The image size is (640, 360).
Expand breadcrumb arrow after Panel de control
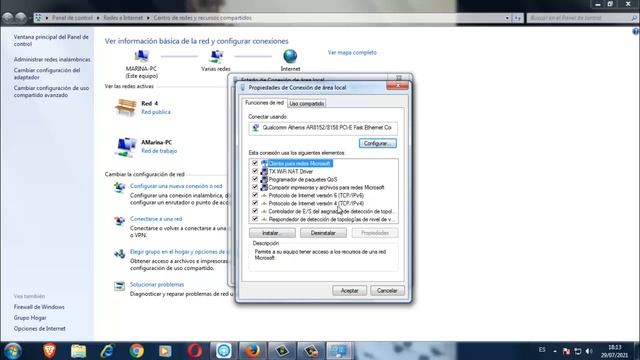[x=98, y=18]
